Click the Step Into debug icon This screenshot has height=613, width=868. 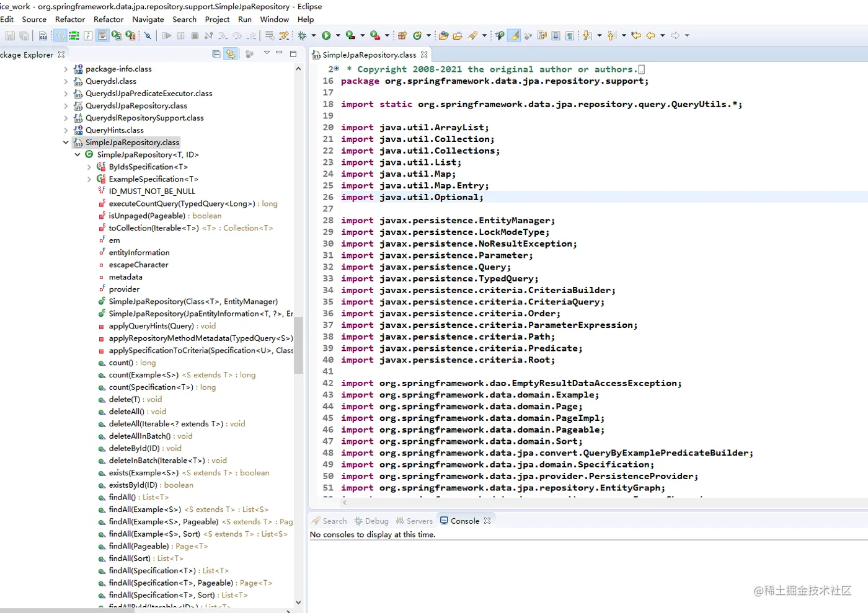[x=223, y=35]
